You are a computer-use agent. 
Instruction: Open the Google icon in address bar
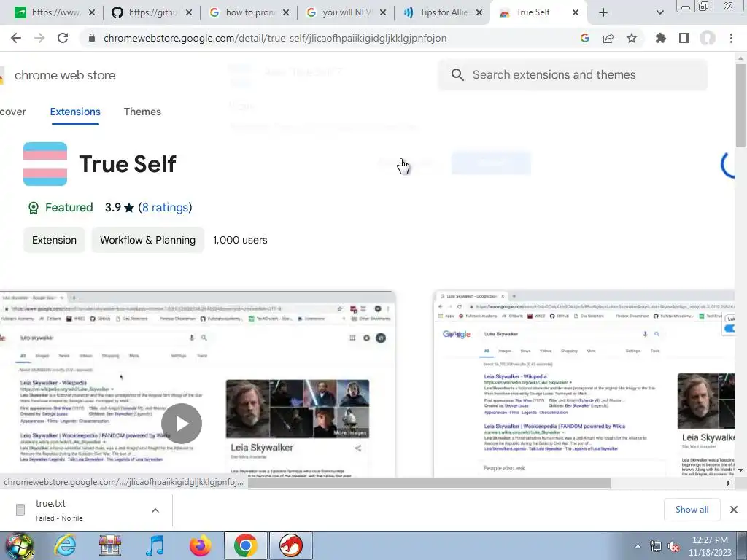[585, 38]
